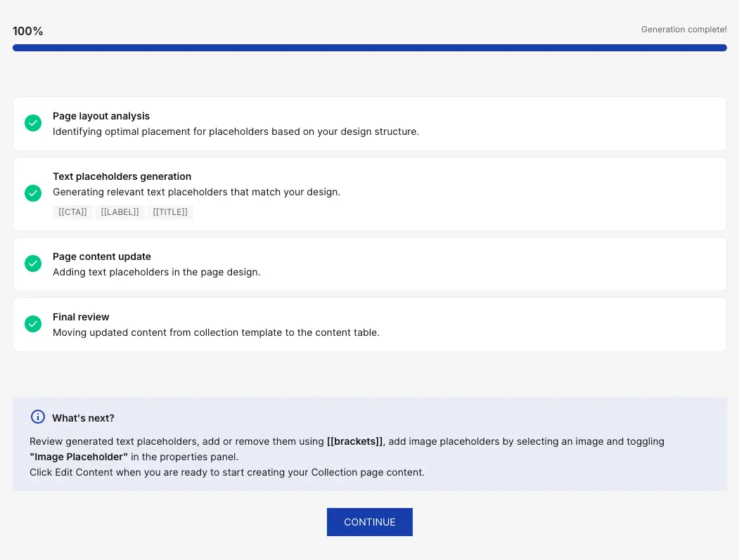Click the Text placeholders generation heading
Image resolution: width=739 pixels, height=560 pixels.
point(122,176)
